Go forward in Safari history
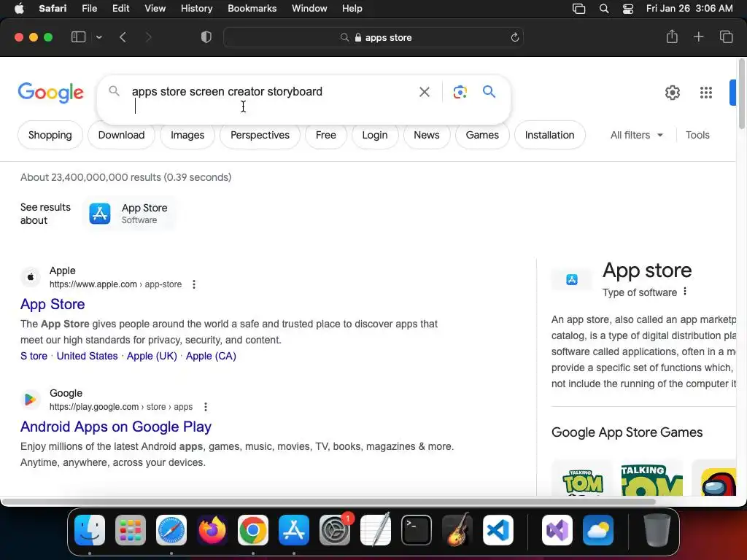Screen dimensions: 747x560 tap(148, 37)
